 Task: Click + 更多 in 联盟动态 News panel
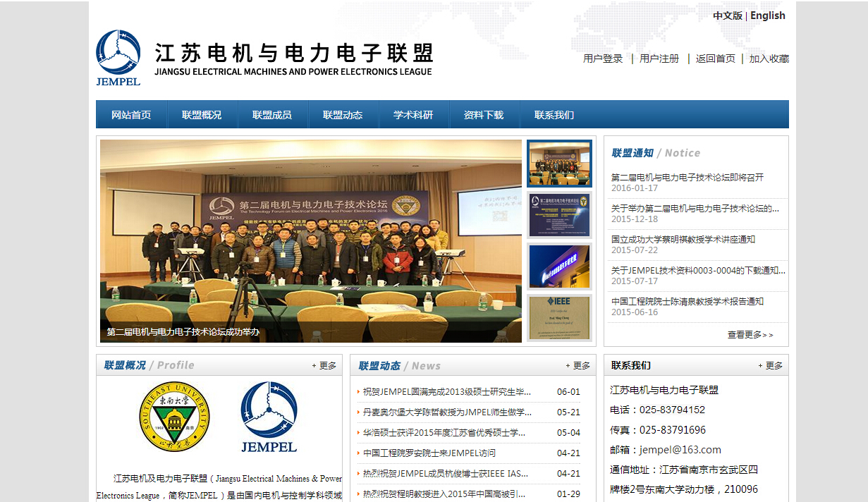click(x=577, y=366)
